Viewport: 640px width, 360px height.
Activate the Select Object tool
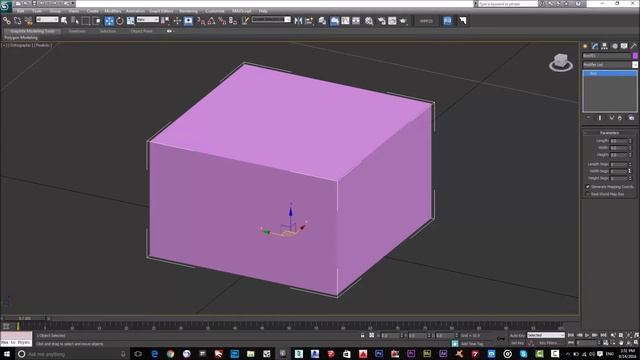point(64,20)
